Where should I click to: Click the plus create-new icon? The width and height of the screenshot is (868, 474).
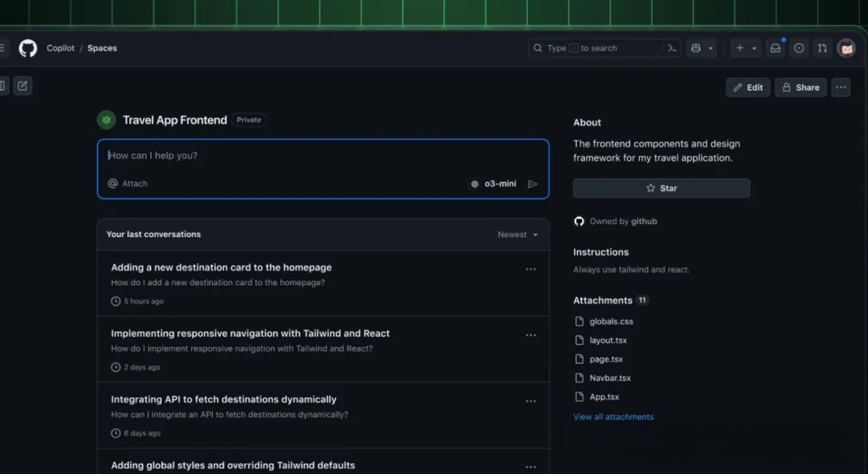coord(739,48)
